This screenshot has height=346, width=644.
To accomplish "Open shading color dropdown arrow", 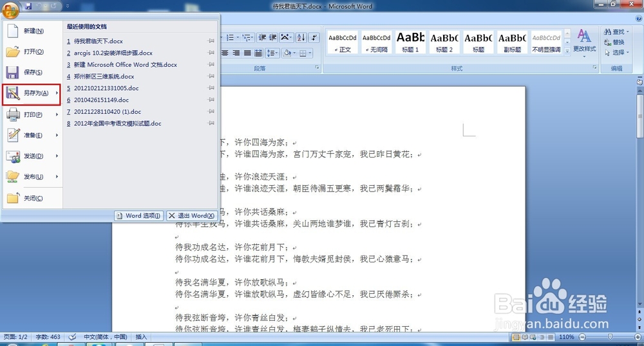I will click(294, 53).
